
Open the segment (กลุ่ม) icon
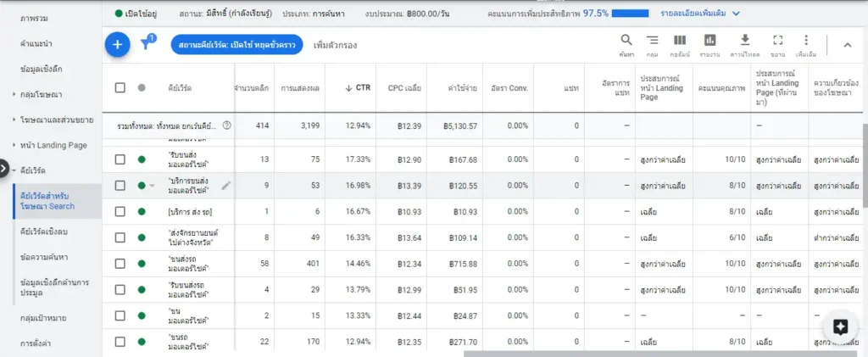tap(652, 41)
